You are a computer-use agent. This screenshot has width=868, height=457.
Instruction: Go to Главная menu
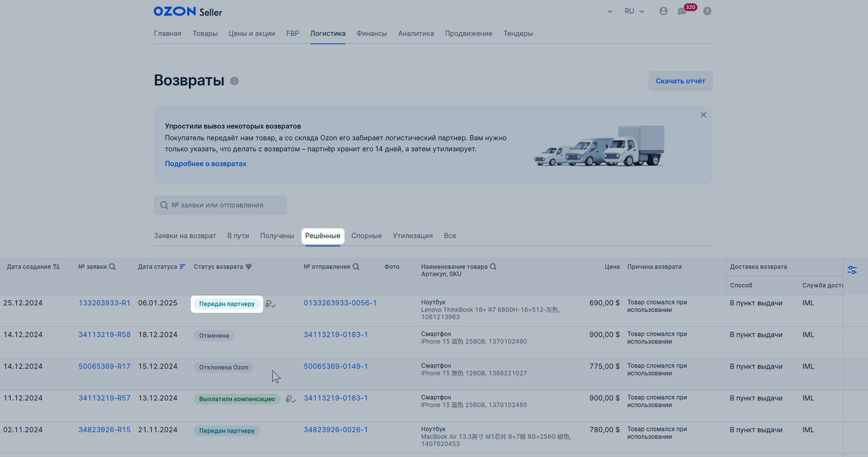point(167,33)
